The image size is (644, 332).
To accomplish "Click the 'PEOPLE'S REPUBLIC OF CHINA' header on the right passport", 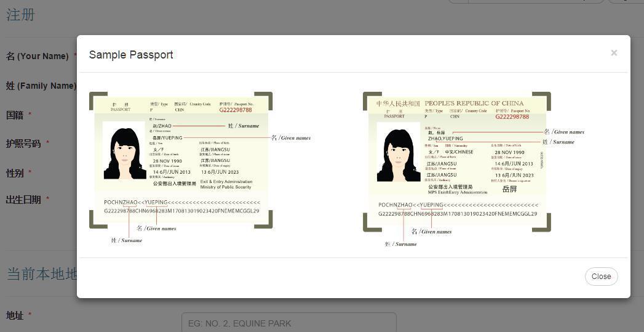I will click(474, 103).
